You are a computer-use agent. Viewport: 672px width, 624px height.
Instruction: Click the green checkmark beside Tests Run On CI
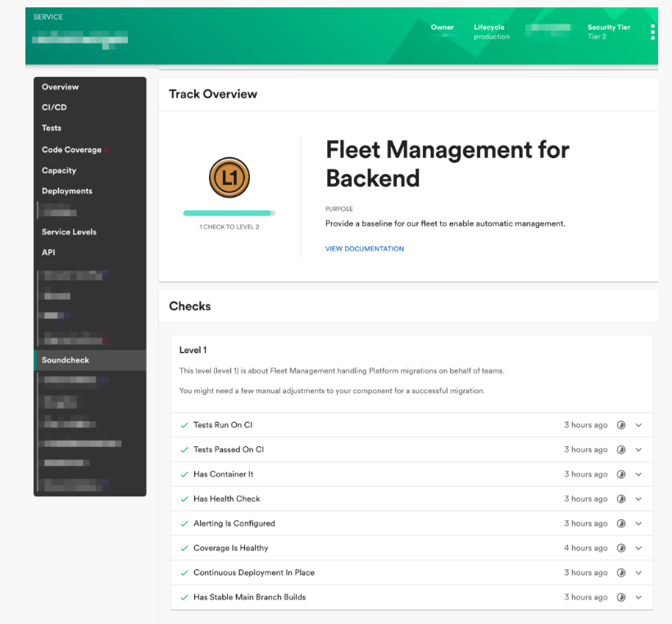pos(184,425)
